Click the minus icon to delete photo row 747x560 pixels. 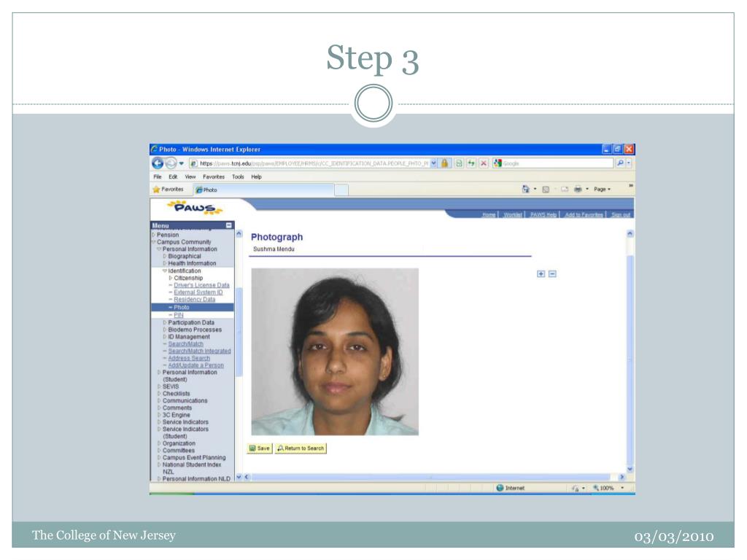point(552,274)
